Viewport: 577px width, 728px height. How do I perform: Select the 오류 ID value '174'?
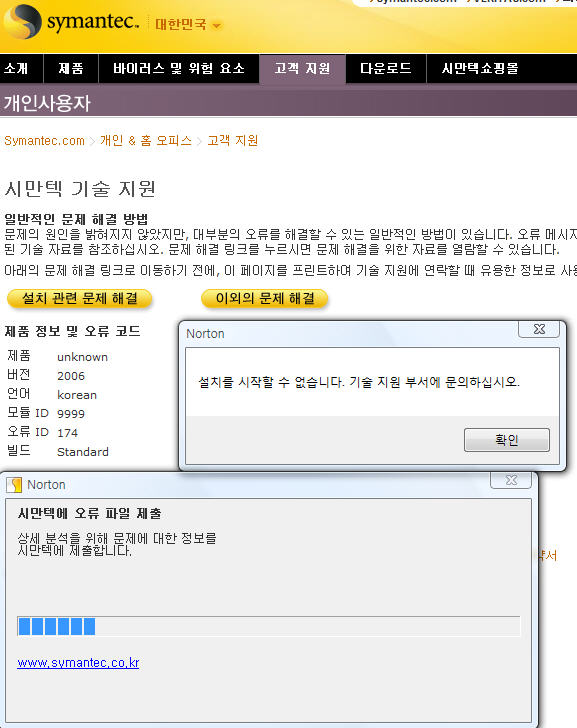67,433
